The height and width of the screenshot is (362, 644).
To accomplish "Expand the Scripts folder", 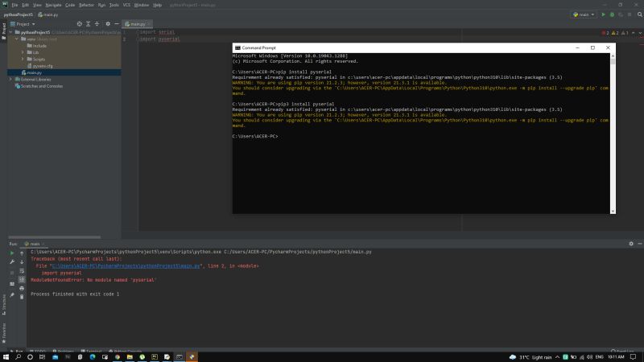I will (23, 59).
